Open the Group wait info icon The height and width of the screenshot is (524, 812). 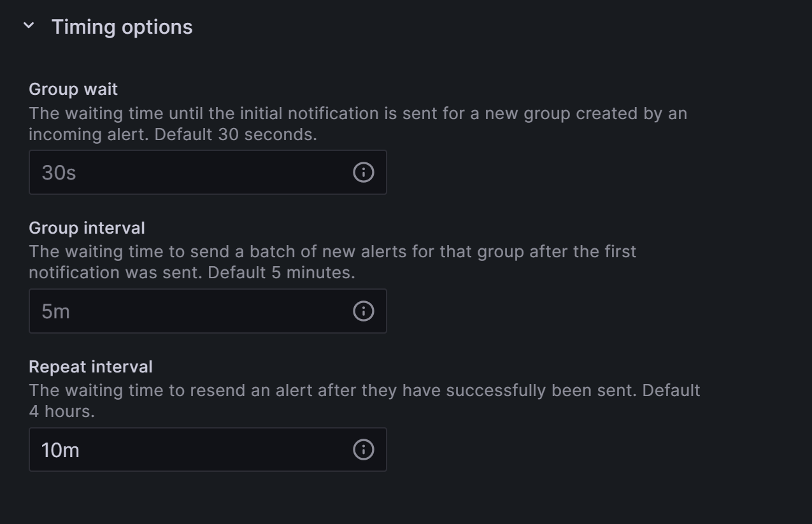tap(364, 173)
